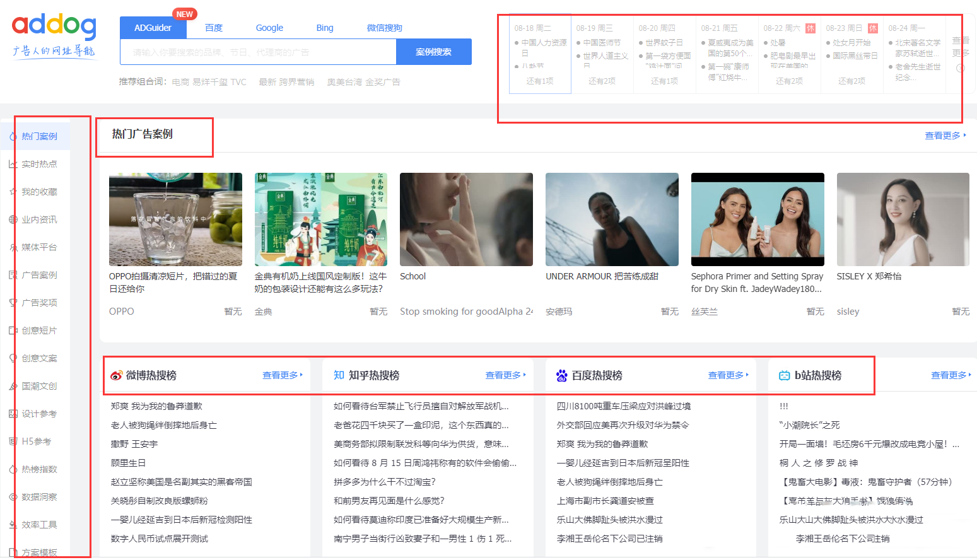Click the brush icon beside 国潮文创
This screenshot has width=977, height=560.
point(13,386)
